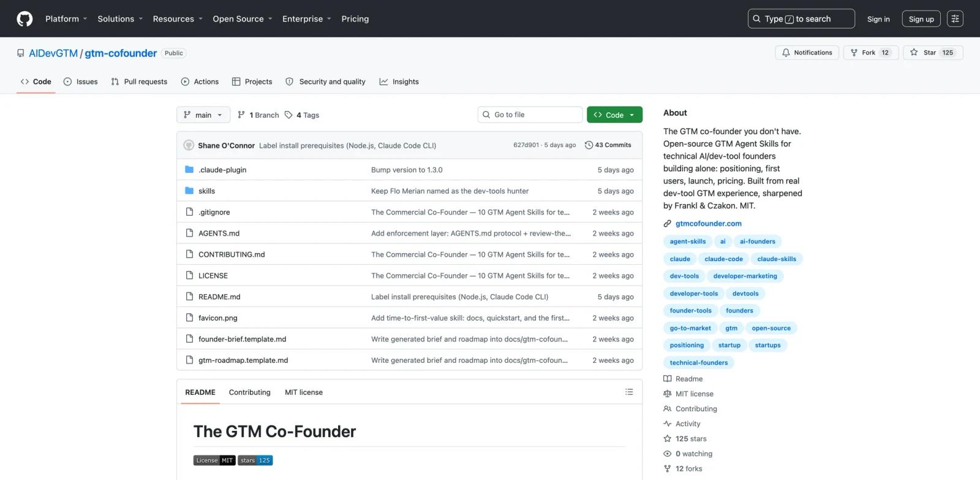Click the file icon beside favicon.png
Screen dimensions: 980x480
pos(189,318)
